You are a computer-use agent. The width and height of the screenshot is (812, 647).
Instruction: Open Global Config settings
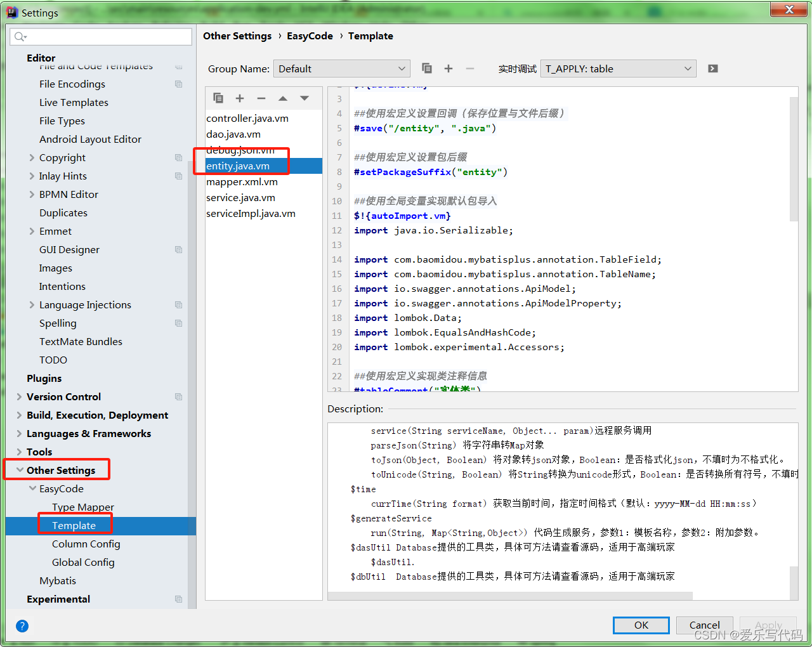pyautogui.click(x=83, y=562)
